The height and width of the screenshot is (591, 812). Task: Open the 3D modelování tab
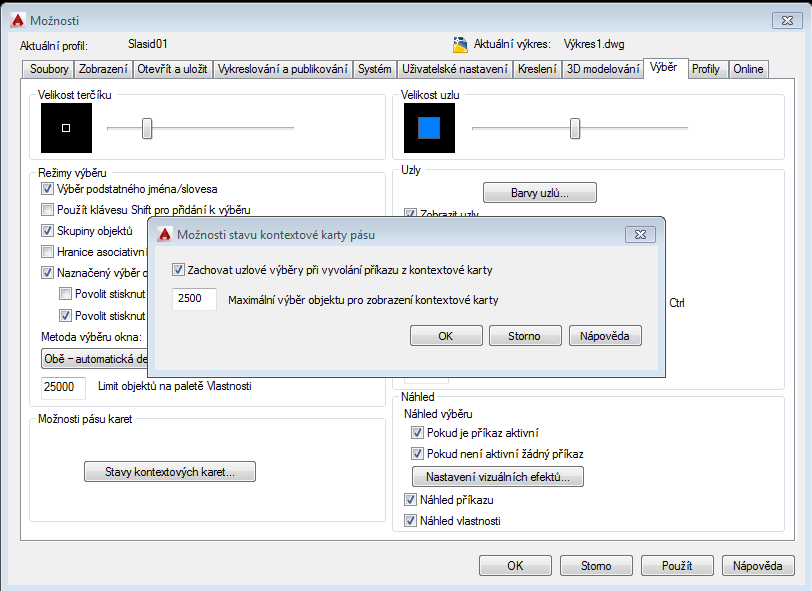click(602, 69)
